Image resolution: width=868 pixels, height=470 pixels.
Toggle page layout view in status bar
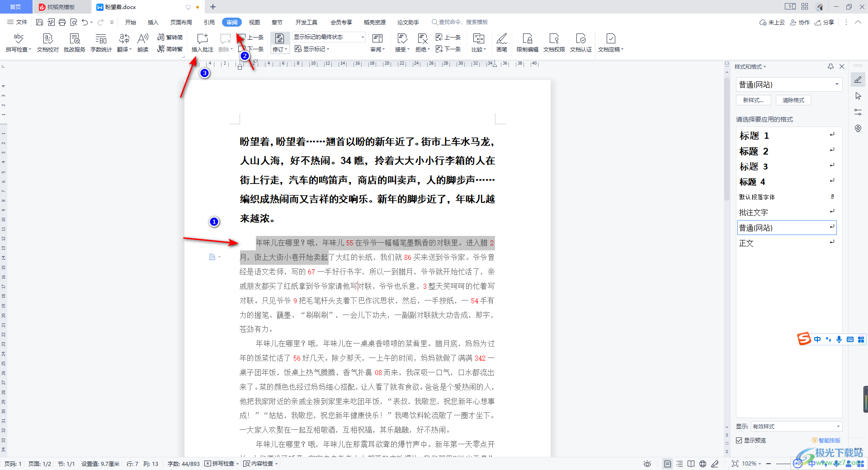coord(667,464)
